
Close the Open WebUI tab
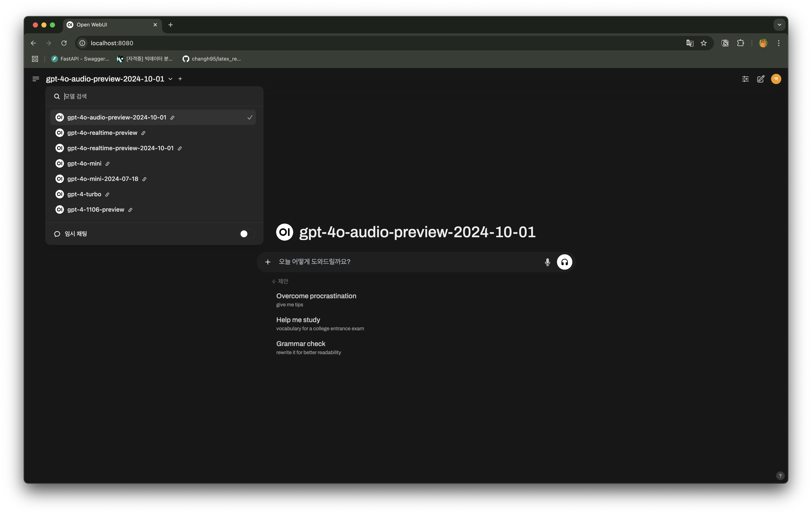[155, 25]
